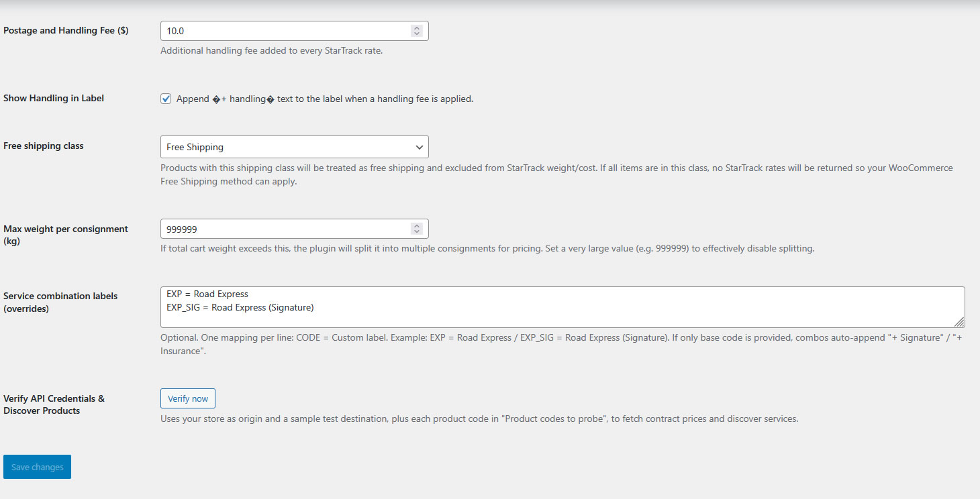The width and height of the screenshot is (980, 499).
Task: Toggle the Show Handling in Label checkbox
Action: point(166,99)
